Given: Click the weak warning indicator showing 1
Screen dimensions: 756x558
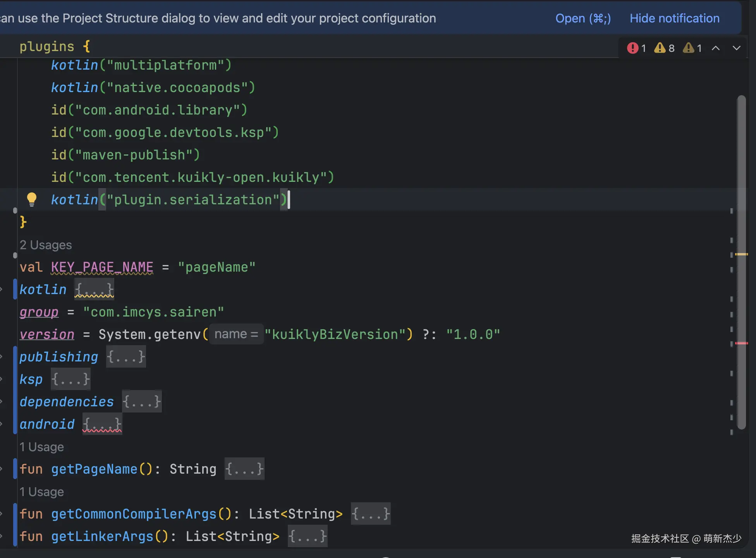Looking at the screenshot, I should click(x=692, y=48).
